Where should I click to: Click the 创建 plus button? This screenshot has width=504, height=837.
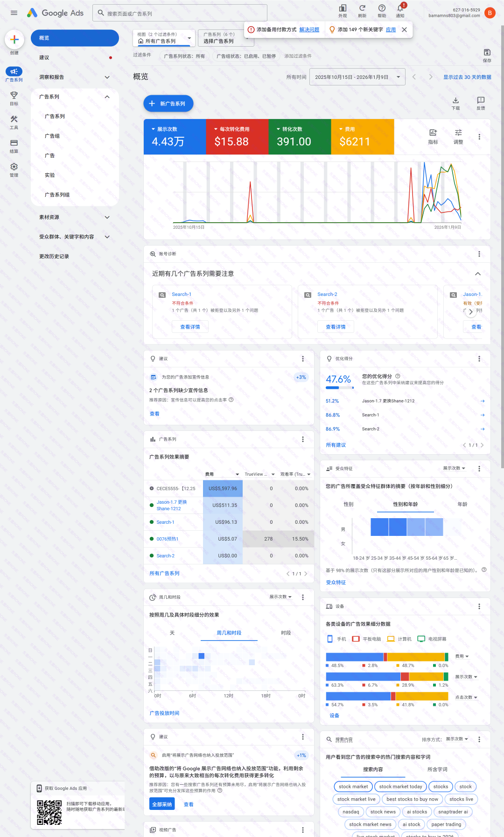point(14,39)
